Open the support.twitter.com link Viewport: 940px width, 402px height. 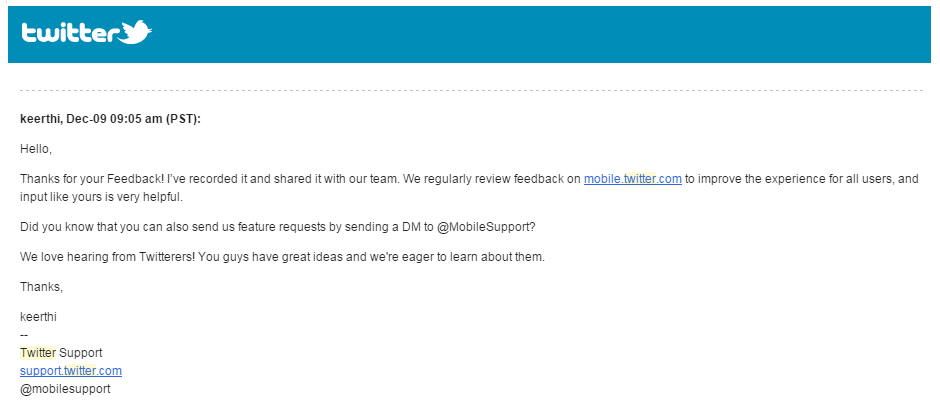70,370
